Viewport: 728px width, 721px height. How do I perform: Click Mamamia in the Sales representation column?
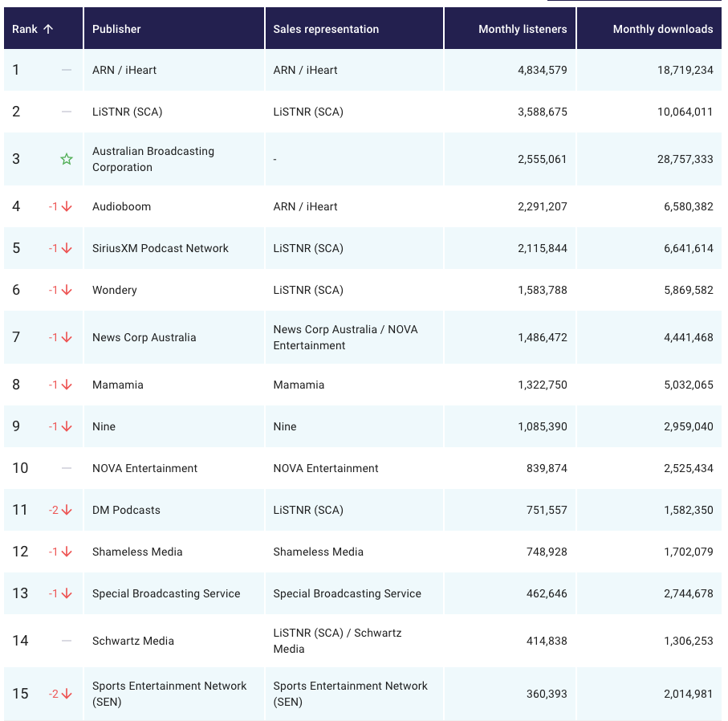(x=299, y=385)
